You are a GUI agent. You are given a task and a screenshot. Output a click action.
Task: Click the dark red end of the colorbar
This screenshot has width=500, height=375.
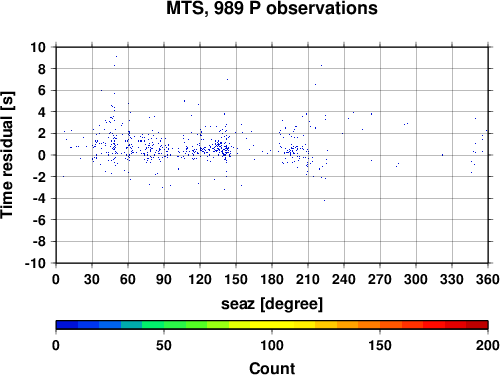(x=477, y=325)
